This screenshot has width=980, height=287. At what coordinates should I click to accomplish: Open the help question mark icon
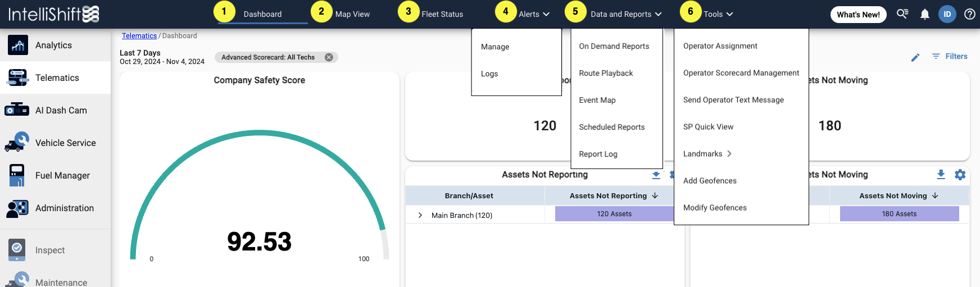pos(969,14)
